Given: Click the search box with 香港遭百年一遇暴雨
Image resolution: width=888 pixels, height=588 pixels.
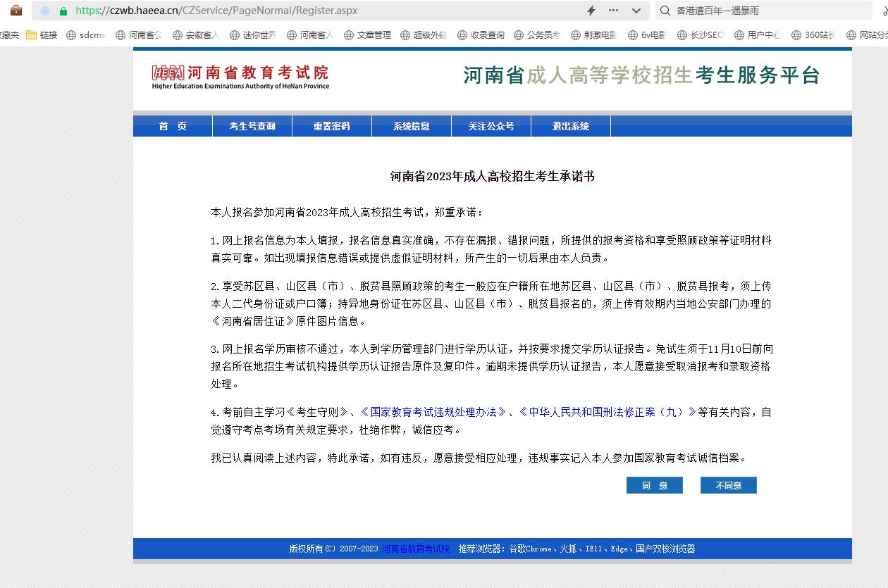Looking at the screenshot, I should coord(763,11).
